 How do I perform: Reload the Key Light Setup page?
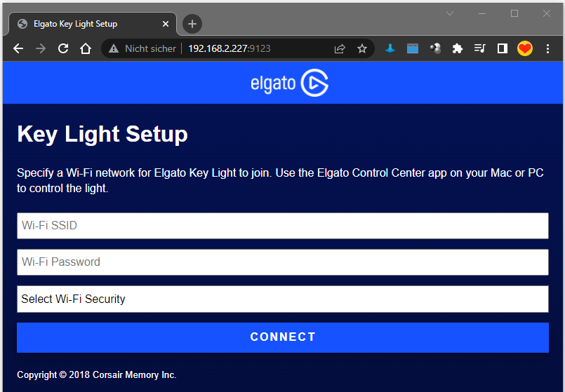pyautogui.click(x=63, y=48)
